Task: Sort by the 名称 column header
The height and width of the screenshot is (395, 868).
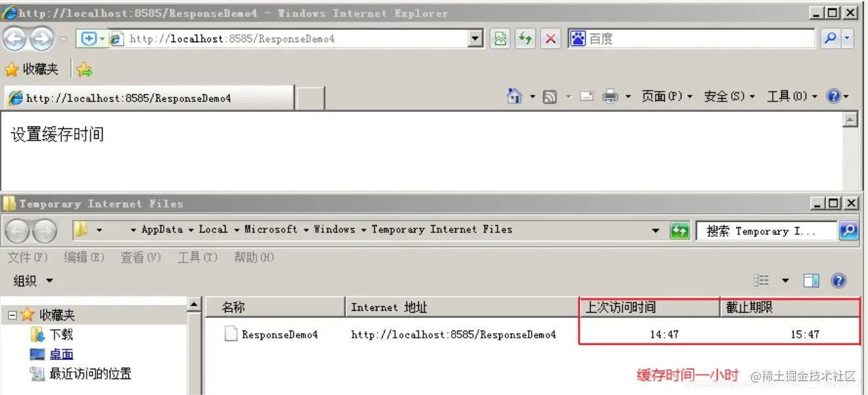Action: [276, 307]
